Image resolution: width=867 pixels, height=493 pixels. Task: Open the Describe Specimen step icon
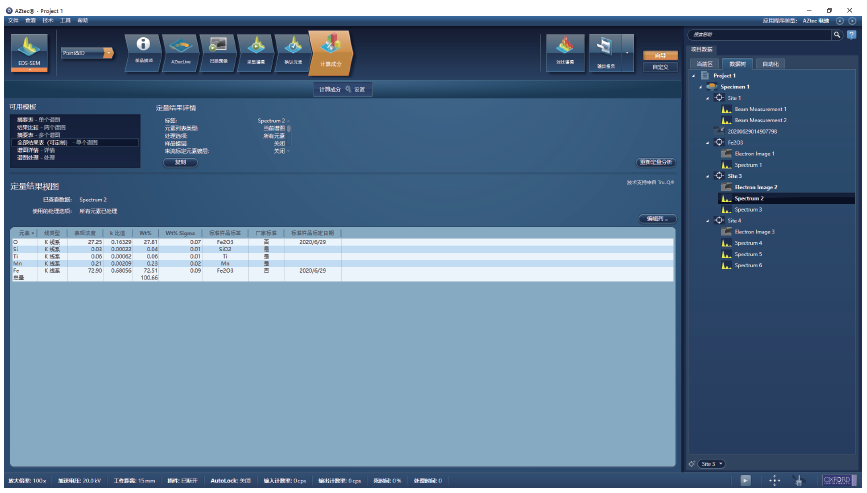[x=143, y=48]
